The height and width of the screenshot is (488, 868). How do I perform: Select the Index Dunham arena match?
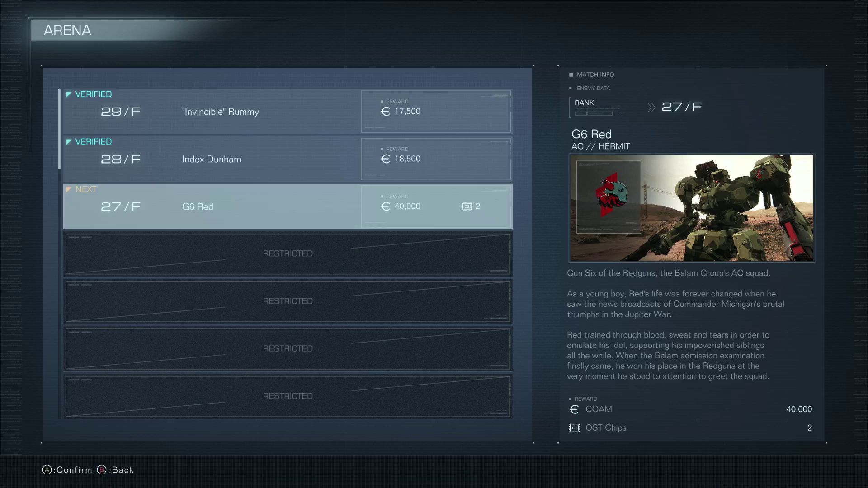point(288,159)
